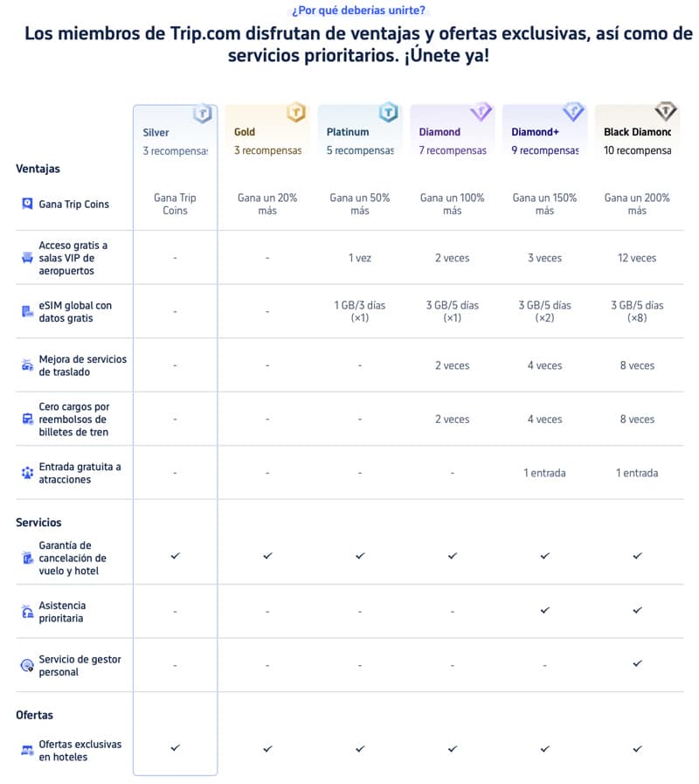Image resolution: width=699 pixels, height=784 pixels.
Task: Click the Gana Trip Coins icon
Action: pos(27,204)
